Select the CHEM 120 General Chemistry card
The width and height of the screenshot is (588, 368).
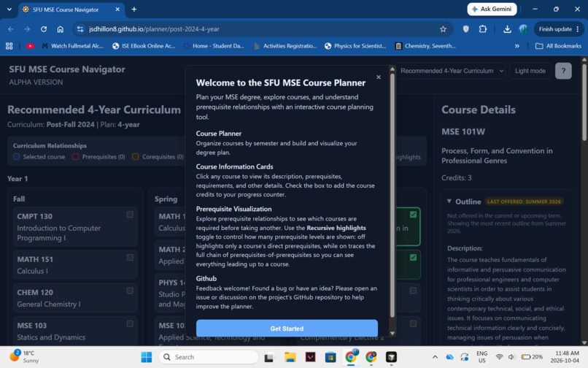click(x=75, y=298)
